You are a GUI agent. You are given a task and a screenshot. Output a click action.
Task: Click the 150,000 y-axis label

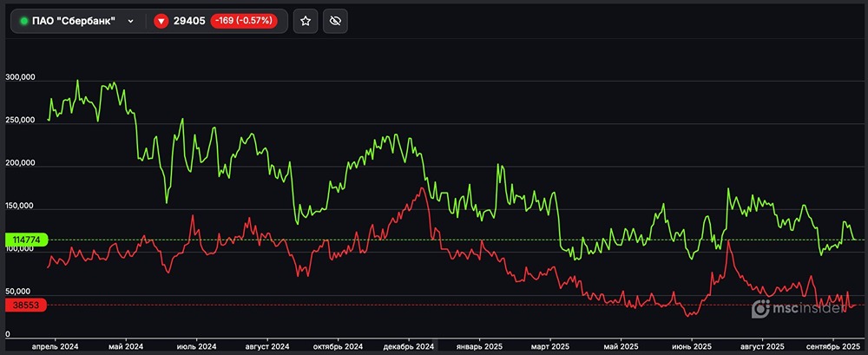[20, 206]
